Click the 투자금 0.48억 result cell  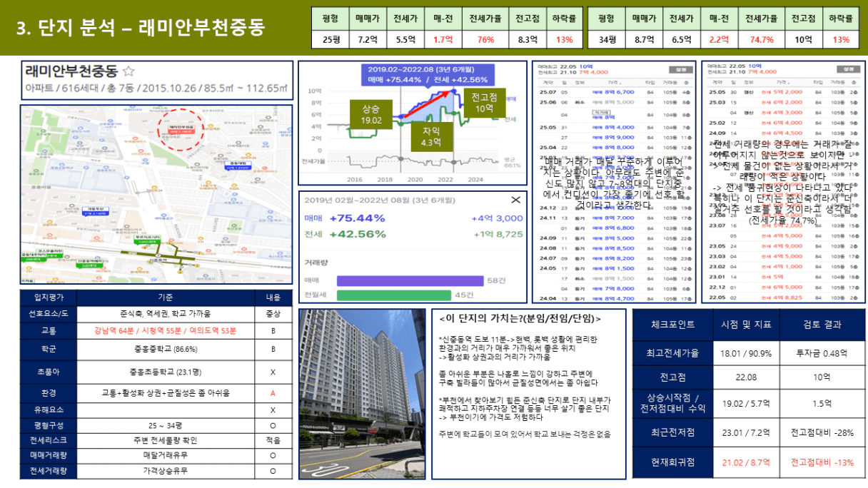click(821, 353)
